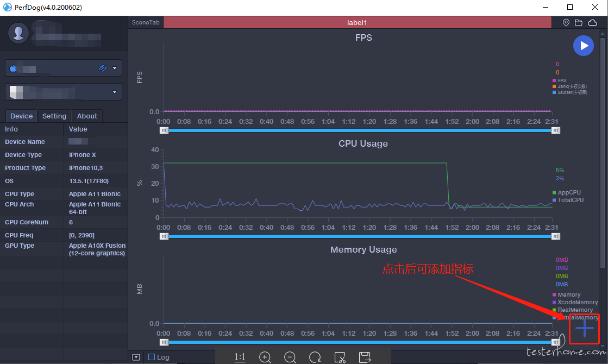Zoom in with magnifier plus icon

(x=265, y=357)
